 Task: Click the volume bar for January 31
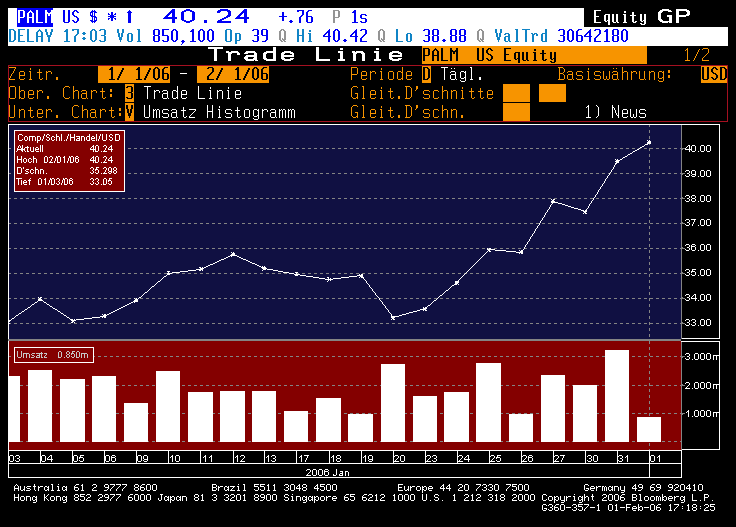[x=617, y=396]
